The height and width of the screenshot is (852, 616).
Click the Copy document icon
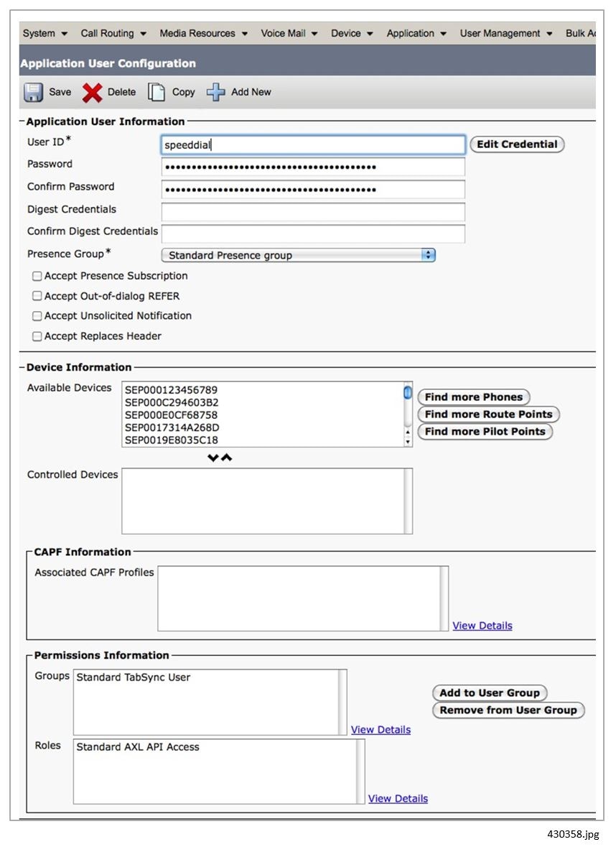tap(157, 92)
